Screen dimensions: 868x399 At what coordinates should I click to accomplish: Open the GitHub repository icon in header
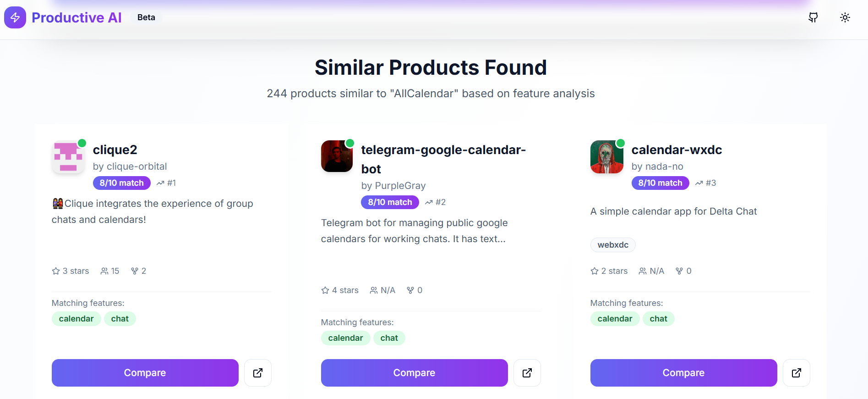point(813,17)
